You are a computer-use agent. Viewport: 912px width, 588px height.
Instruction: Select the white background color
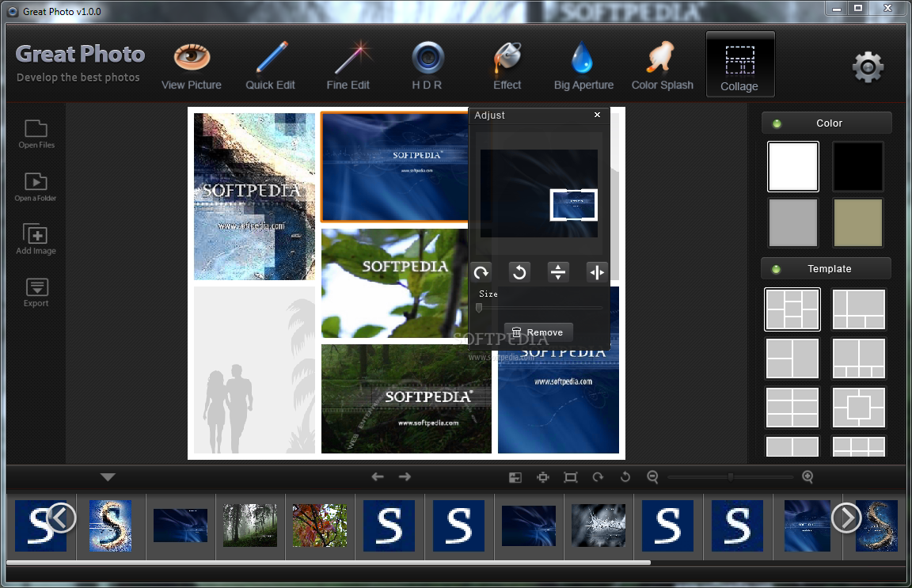pos(793,166)
